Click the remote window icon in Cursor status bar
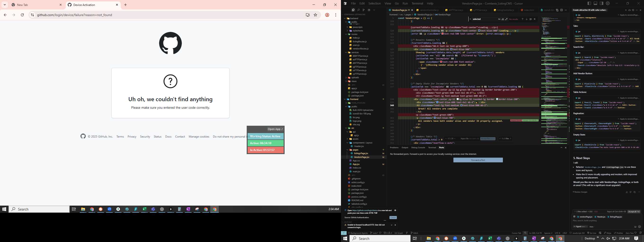The width and height of the screenshot is (644, 242). [x=344, y=233]
